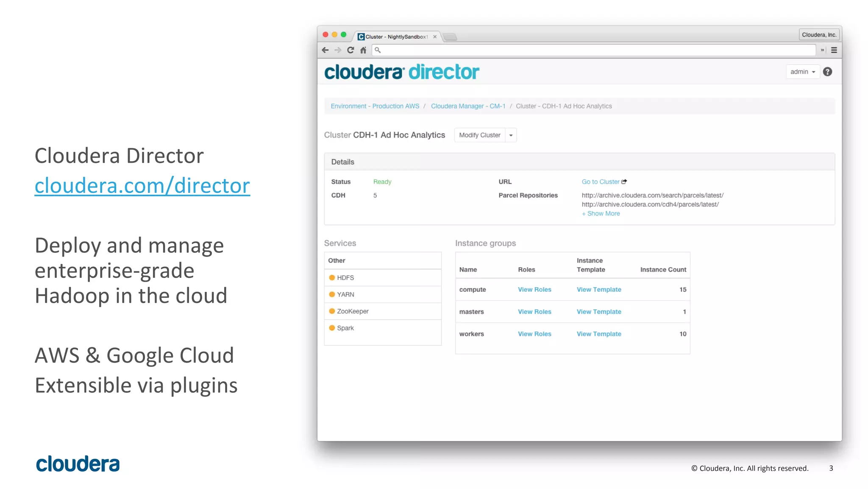Select the Cluster - NightlySandbox browser tab
868x489 pixels.
pos(396,37)
